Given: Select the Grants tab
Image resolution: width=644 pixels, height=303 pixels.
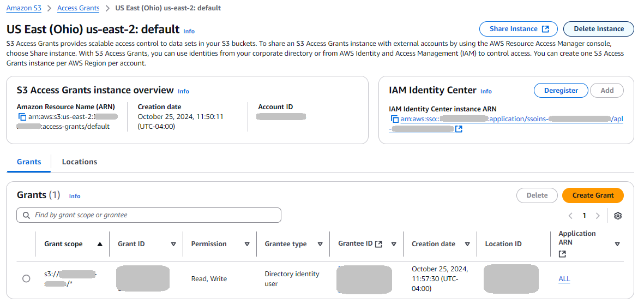Looking at the screenshot, I should click(x=29, y=162).
